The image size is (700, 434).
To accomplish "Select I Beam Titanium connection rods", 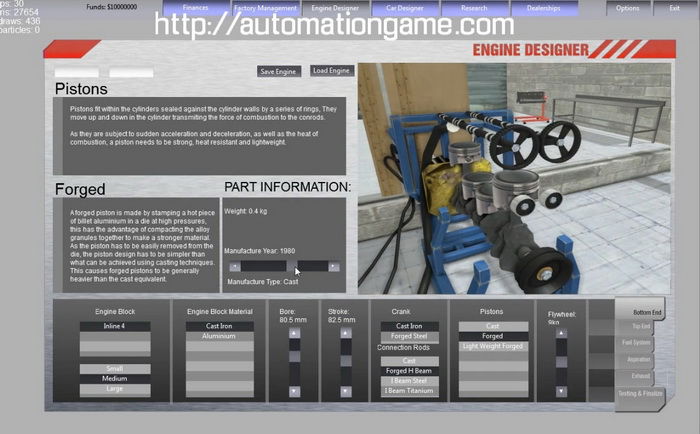I will (409, 391).
